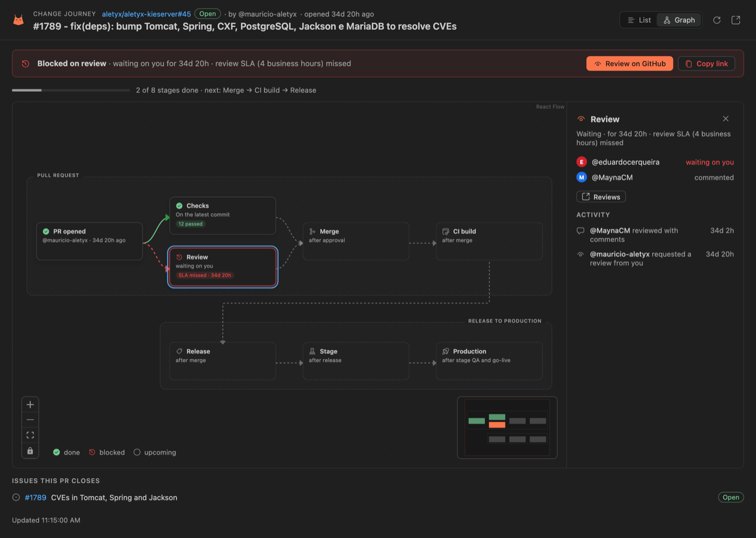Click the Release tag icon

pyautogui.click(x=179, y=351)
